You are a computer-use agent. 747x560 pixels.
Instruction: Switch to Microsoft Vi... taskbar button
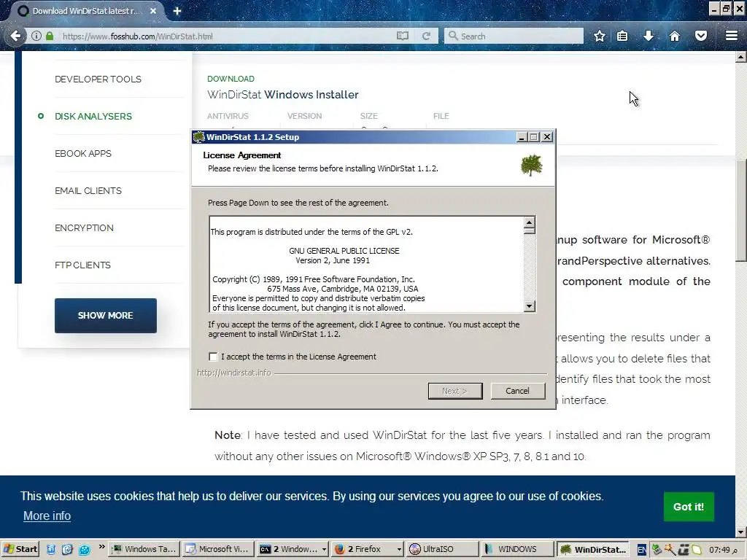click(218, 549)
